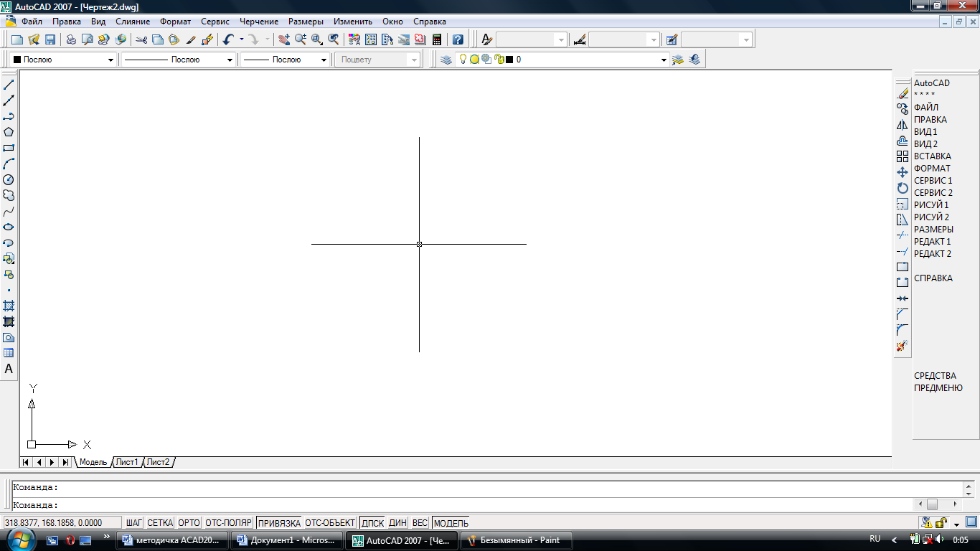Open РЕДАКТ 1 in the screen menu
The image size is (980, 551).
tap(933, 242)
